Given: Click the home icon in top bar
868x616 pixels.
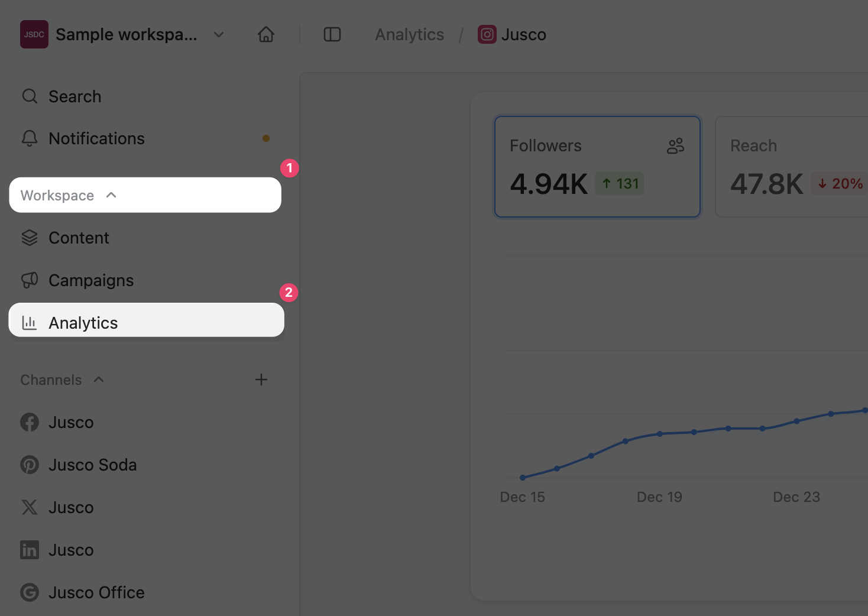Looking at the screenshot, I should [266, 35].
